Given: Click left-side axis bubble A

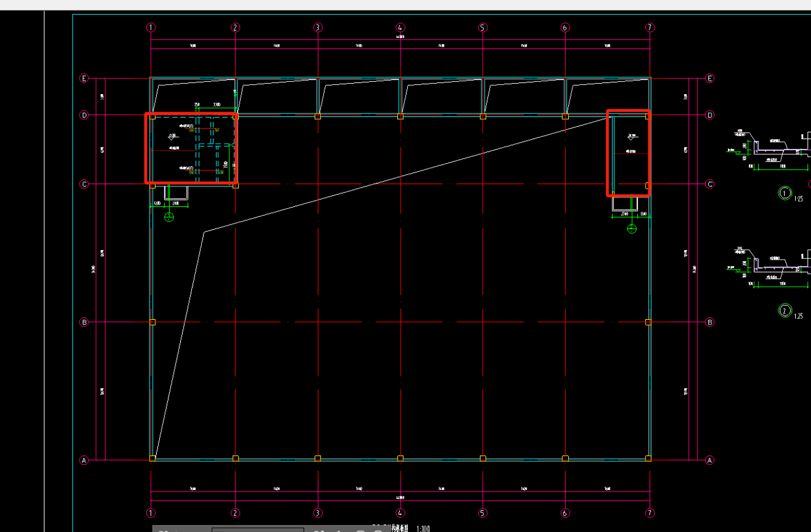Looking at the screenshot, I should pos(84,460).
